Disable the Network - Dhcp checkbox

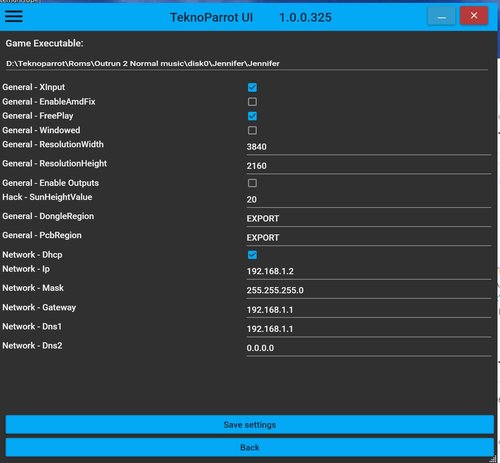point(252,255)
